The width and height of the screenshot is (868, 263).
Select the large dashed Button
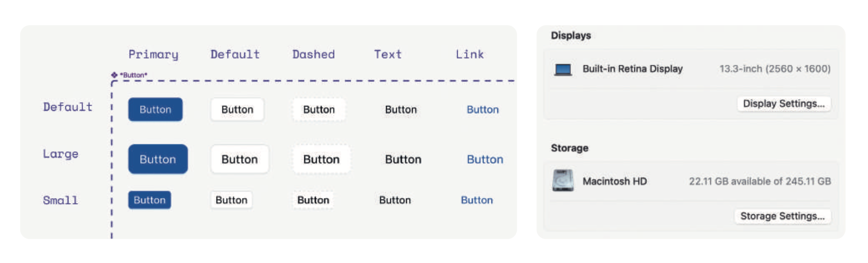pyautogui.click(x=321, y=159)
